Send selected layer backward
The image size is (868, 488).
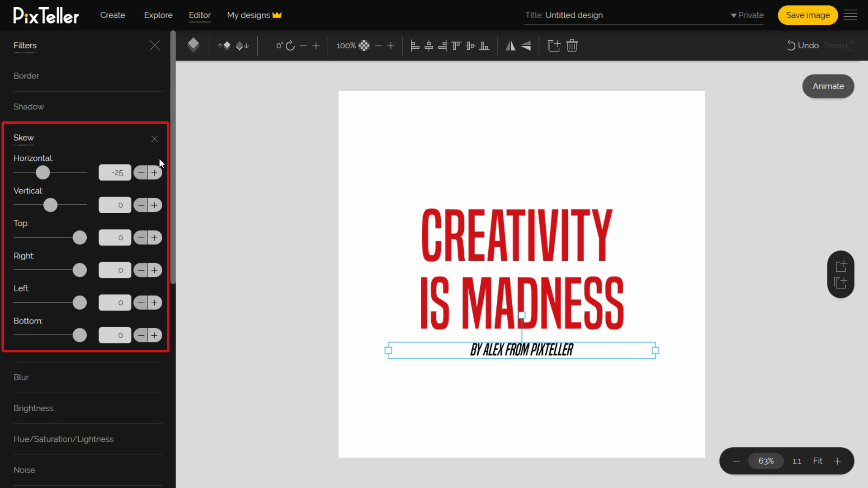pyautogui.click(x=243, y=46)
